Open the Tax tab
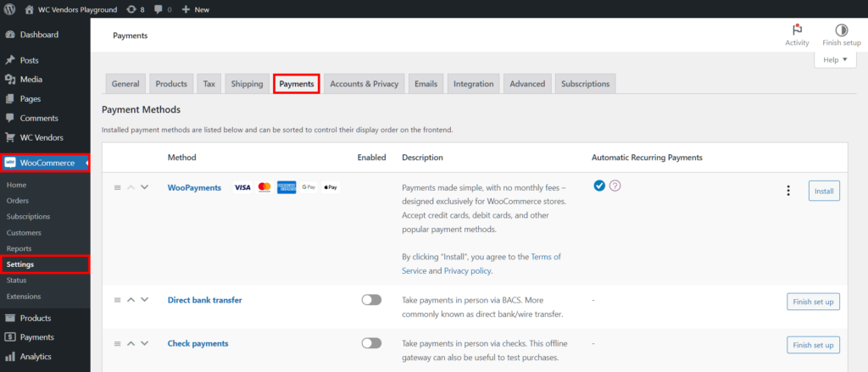Viewport: 868px width, 372px height. 209,84
